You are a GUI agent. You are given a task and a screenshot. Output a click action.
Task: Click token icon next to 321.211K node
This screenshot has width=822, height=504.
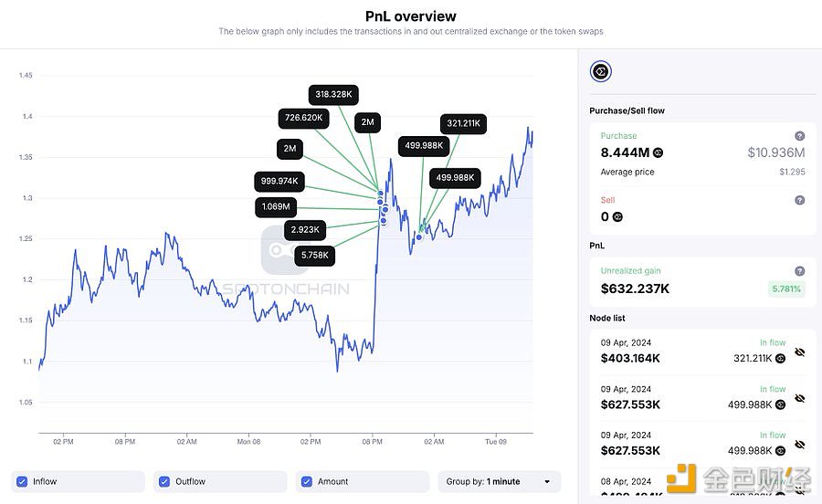(x=779, y=359)
